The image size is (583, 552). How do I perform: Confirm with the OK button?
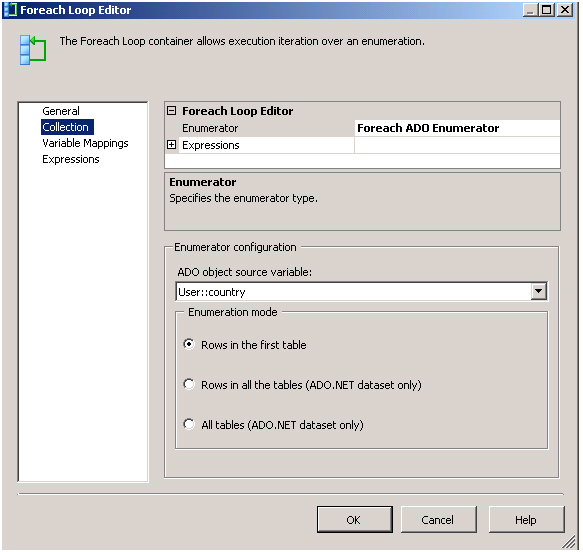point(355,519)
